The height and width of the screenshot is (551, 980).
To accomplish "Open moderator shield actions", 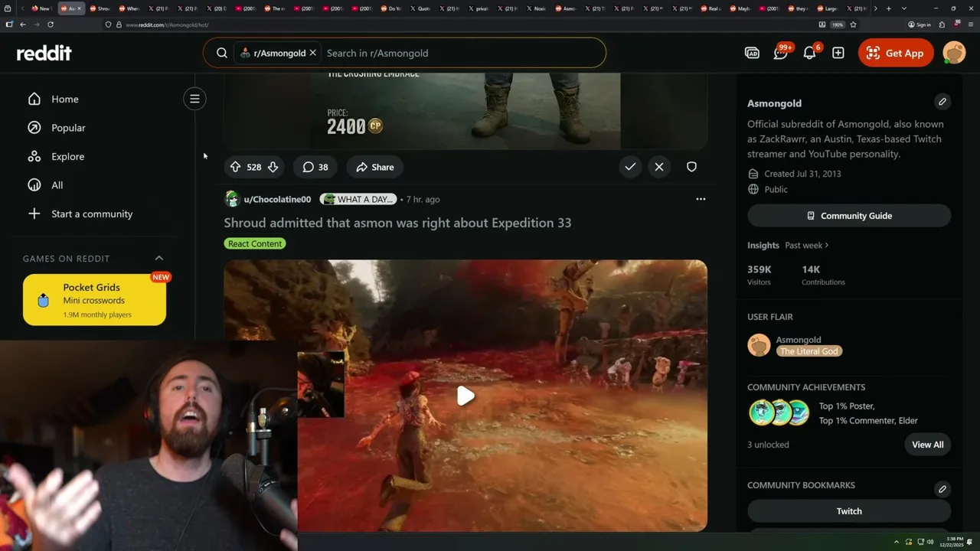I will pyautogui.click(x=691, y=167).
